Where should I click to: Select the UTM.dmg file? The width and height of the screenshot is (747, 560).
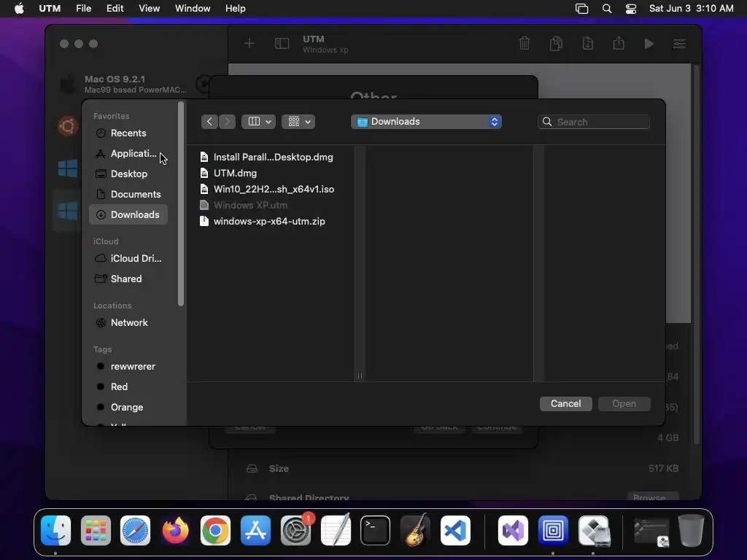coord(235,174)
